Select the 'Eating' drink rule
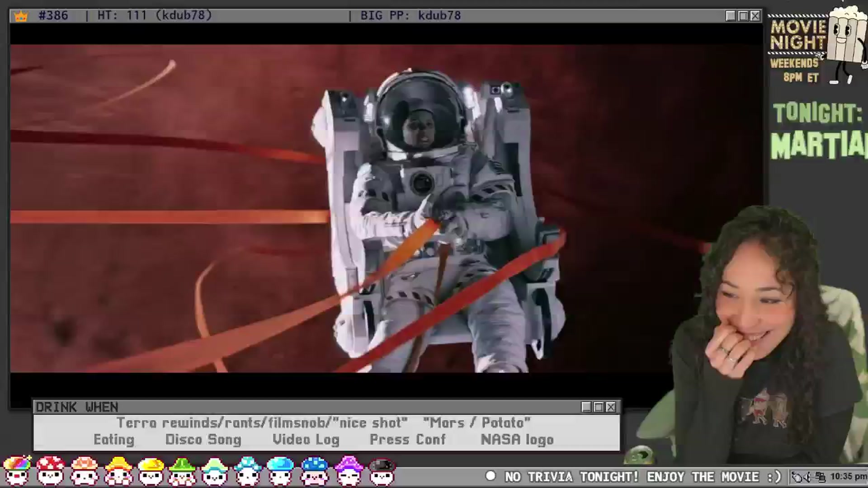The width and height of the screenshot is (868, 488). pyautogui.click(x=114, y=440)
